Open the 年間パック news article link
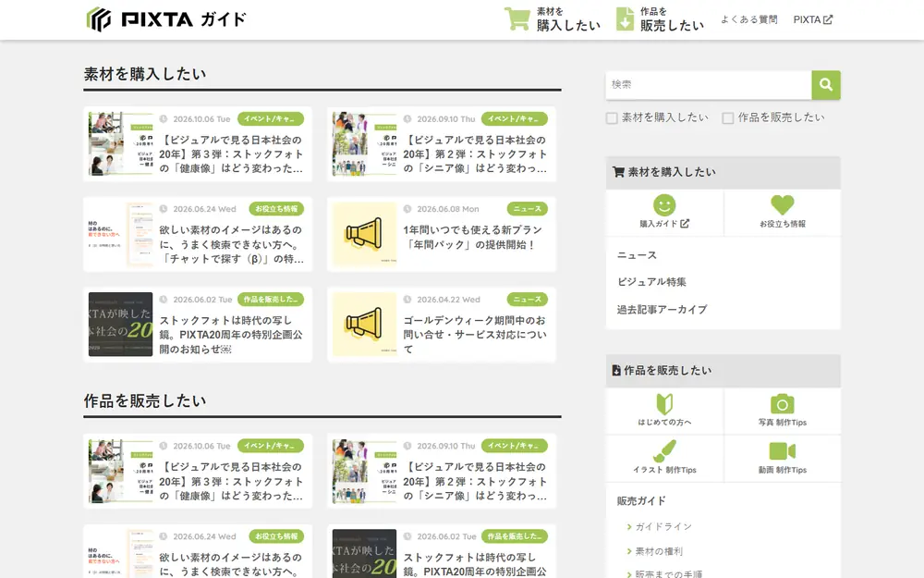 [472, 237]
